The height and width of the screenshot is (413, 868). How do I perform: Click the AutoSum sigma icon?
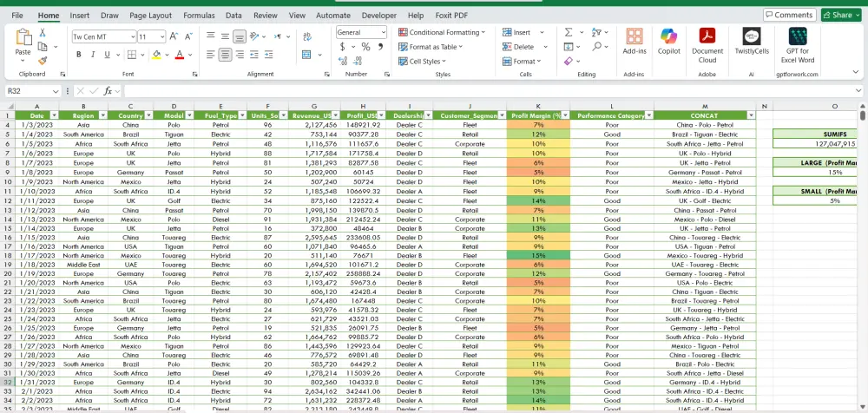point(569,33)
